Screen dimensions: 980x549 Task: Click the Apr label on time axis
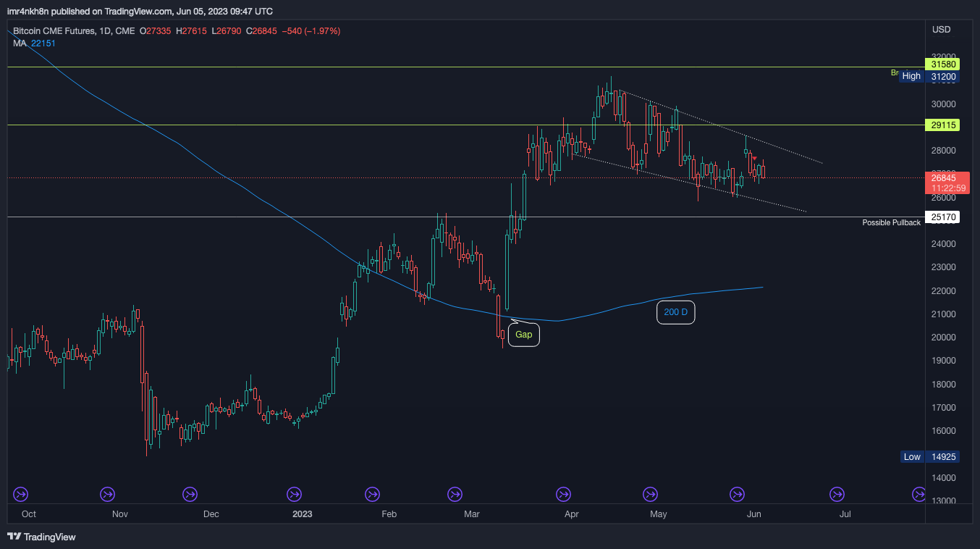572,514
